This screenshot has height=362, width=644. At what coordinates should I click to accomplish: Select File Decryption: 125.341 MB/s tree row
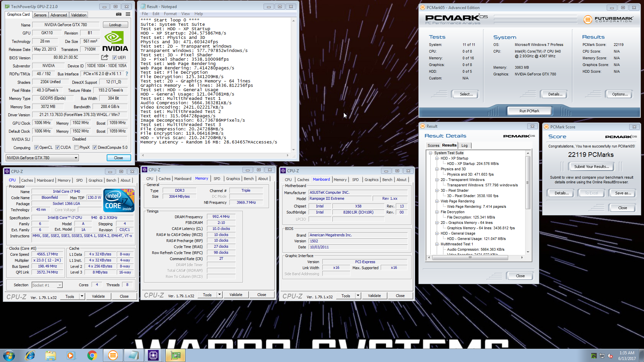click(471, 217)
